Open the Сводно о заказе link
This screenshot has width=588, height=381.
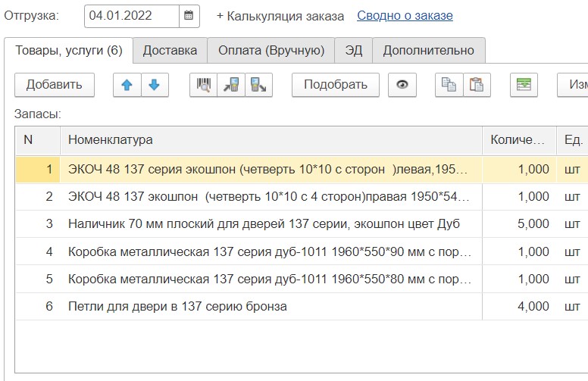[405, 16]
